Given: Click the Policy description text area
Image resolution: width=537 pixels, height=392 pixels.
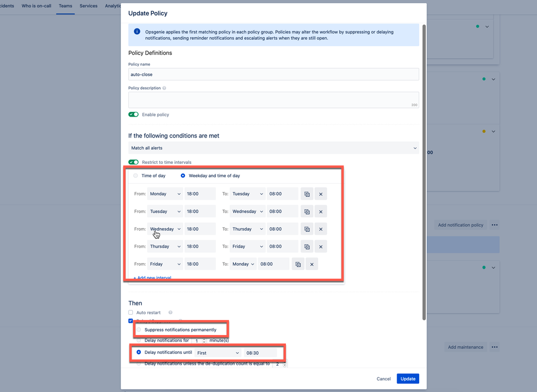Looking at the screenshot, I should [274, 100].
